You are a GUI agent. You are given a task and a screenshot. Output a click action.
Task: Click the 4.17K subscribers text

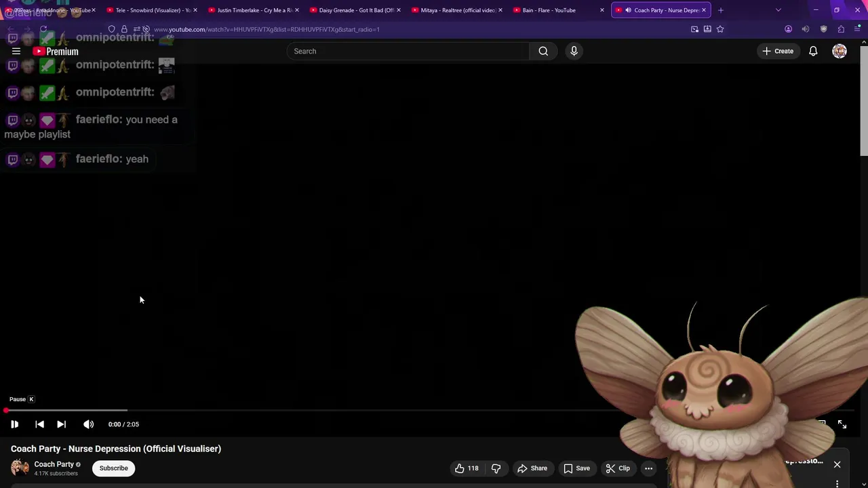pyautogui.click(x=56, y=474)
